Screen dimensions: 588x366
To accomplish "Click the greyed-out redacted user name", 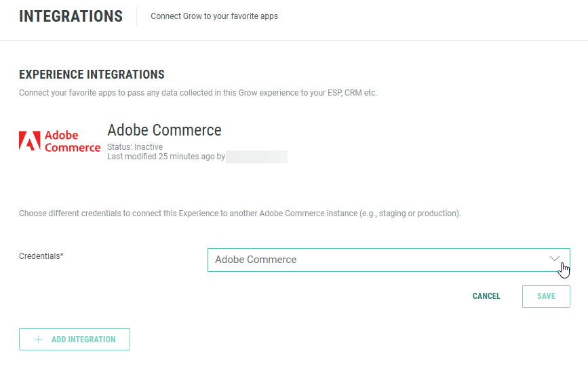I will (x=256, y=157).
